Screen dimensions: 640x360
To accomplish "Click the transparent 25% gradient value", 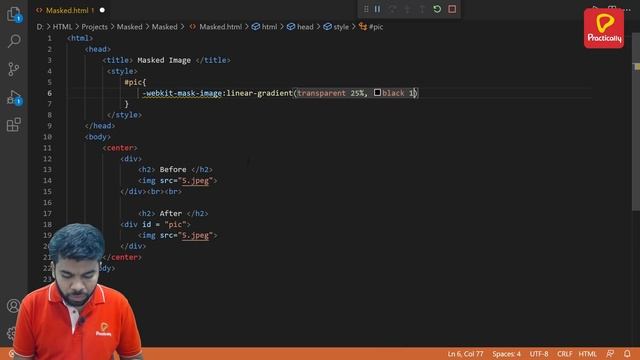I will (331, 93).
